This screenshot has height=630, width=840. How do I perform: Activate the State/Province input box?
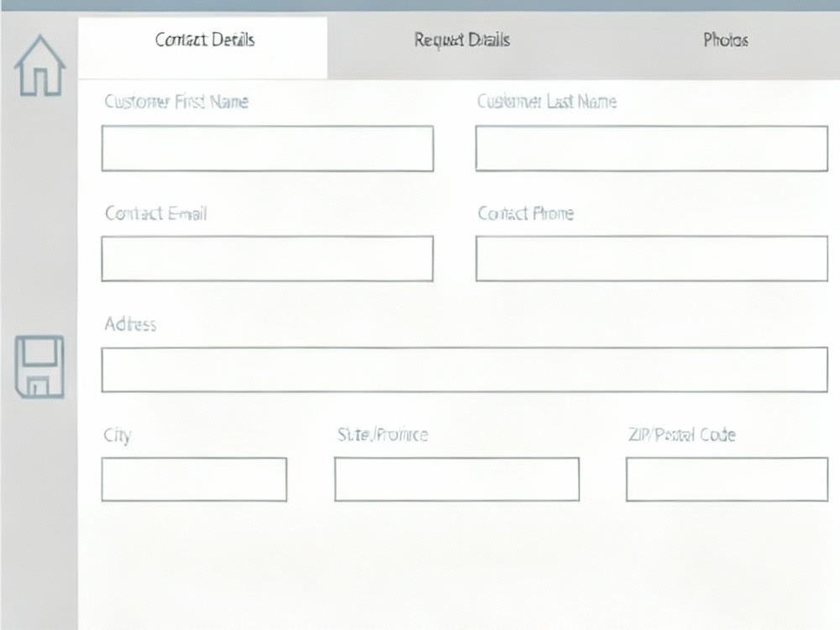pyautogui.click(x=457, y=480)
